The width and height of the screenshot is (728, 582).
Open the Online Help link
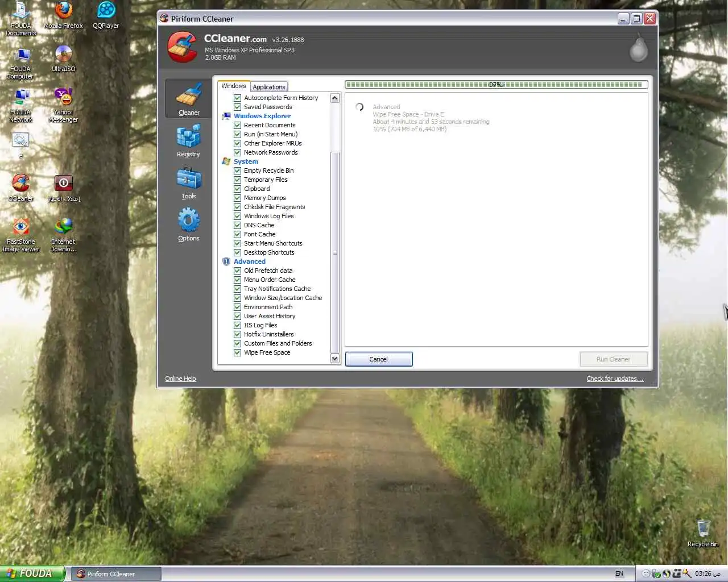(180, 379)
